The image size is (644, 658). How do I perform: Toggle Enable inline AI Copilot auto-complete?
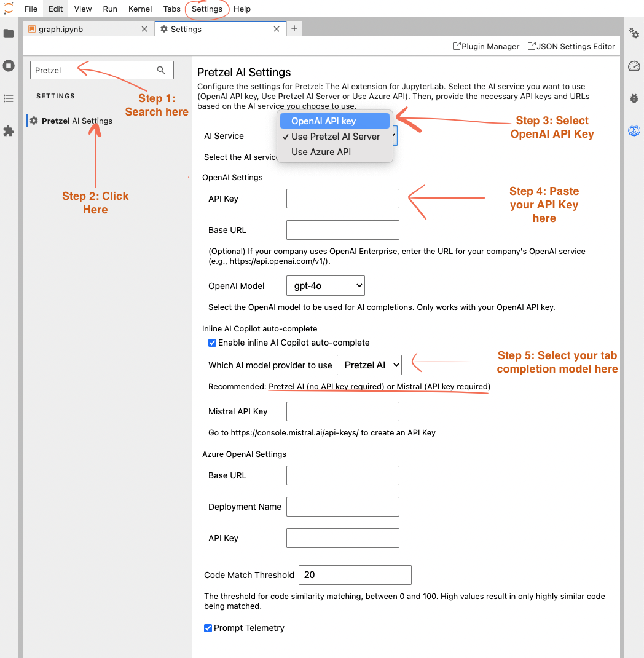pos(212,343)
